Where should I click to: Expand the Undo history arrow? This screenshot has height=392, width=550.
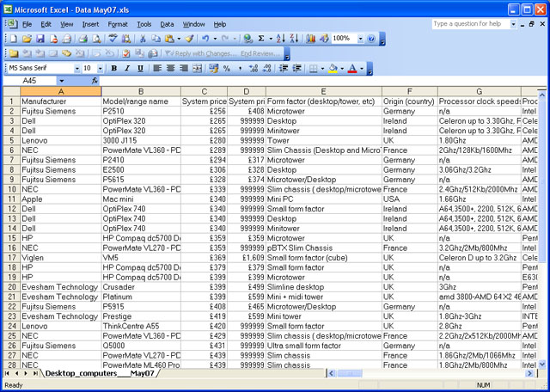(215, 39)
